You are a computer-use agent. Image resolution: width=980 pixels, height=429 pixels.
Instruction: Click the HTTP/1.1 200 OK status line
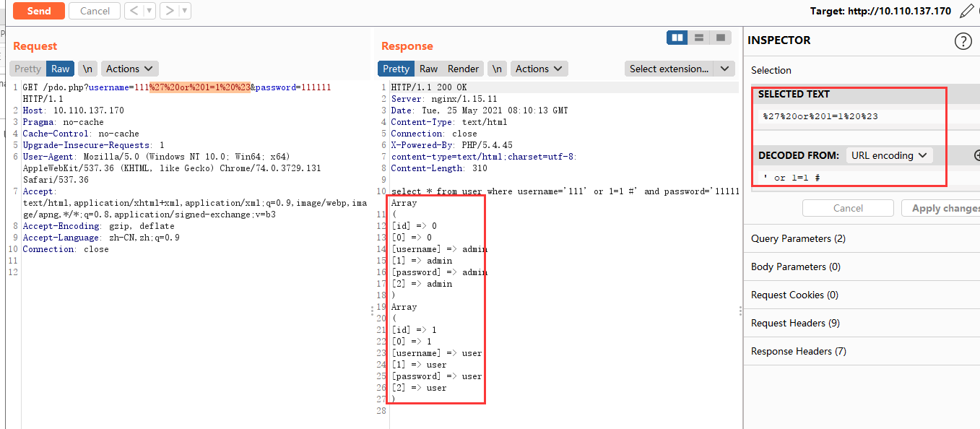coord(428,87)
